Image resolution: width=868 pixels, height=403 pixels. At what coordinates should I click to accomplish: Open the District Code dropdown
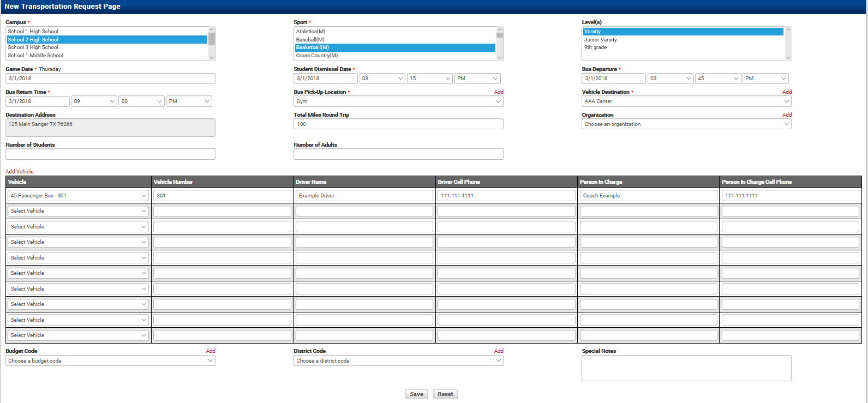click(x=398, y=361)
